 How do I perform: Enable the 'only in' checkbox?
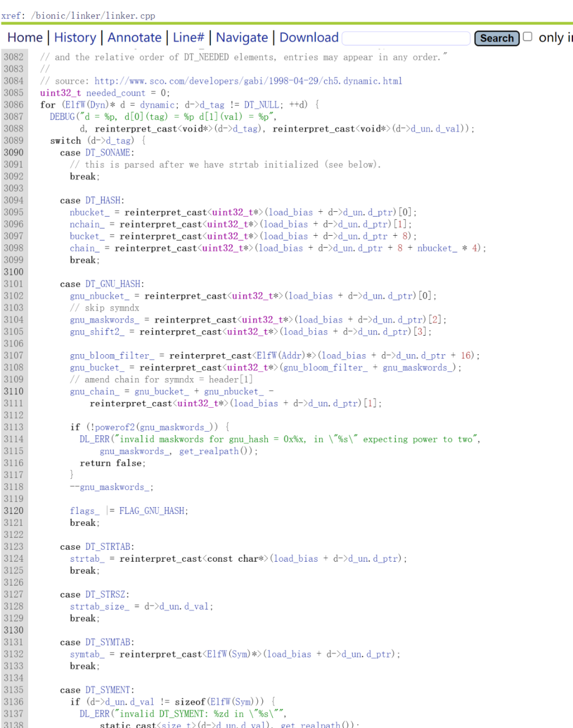click(x=527, y=37)
